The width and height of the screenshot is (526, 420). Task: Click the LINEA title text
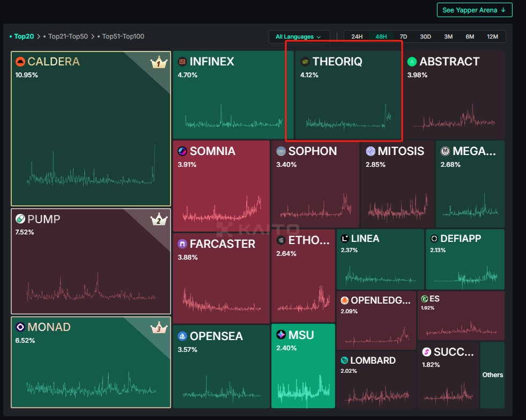click(365, 239)
